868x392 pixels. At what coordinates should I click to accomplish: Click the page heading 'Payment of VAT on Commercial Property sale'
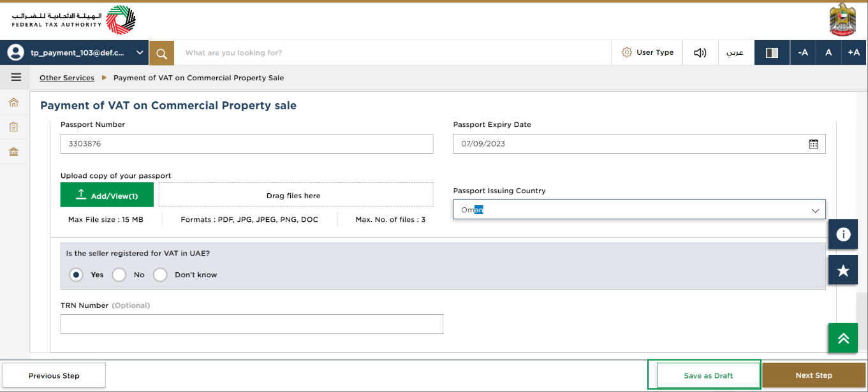pyautogui.click(x=168, y=106)
